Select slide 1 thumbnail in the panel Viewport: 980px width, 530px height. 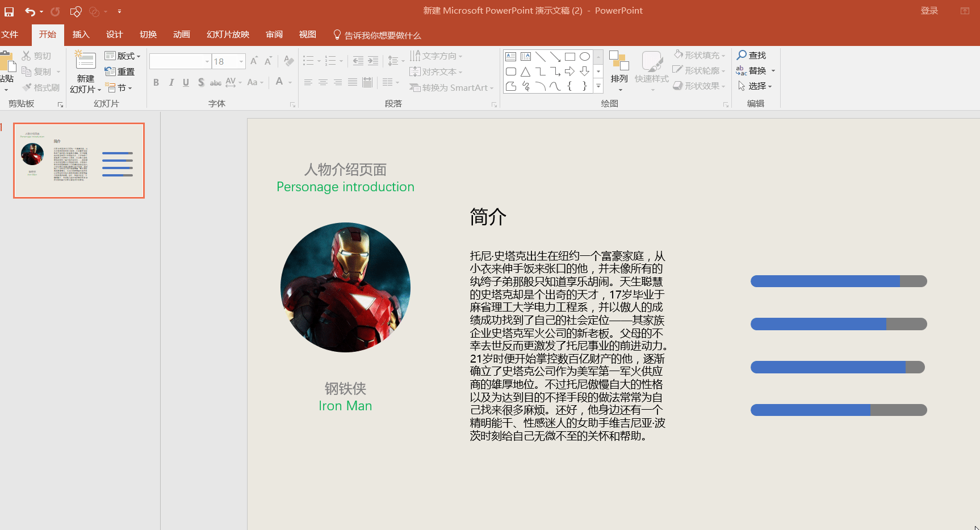click(79, 161)
